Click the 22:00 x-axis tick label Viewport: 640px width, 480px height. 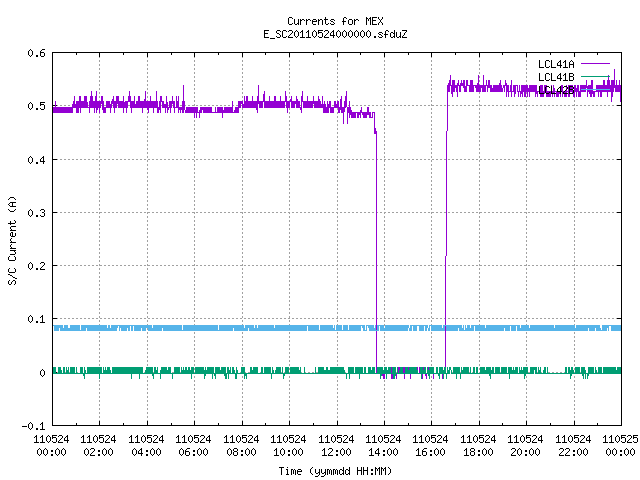click(573, 452)
